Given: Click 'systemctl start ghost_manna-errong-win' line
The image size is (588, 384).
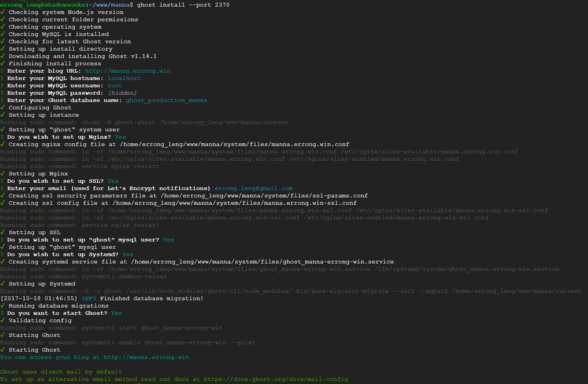Looking at the screenshot, I should (111, 328).
